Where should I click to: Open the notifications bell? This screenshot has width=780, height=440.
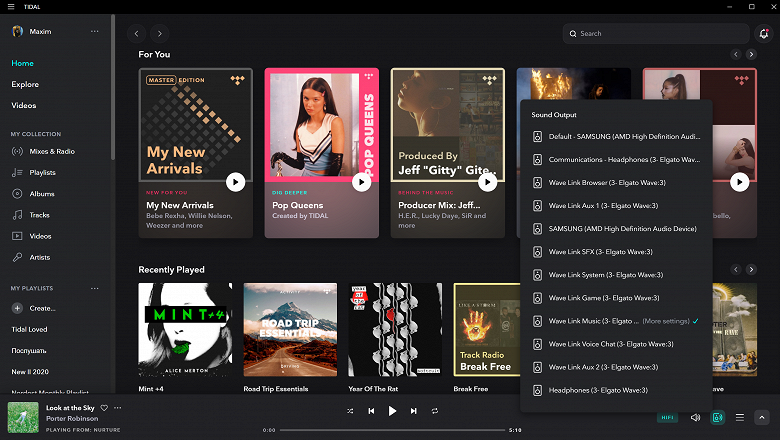[x=764, y=33]
